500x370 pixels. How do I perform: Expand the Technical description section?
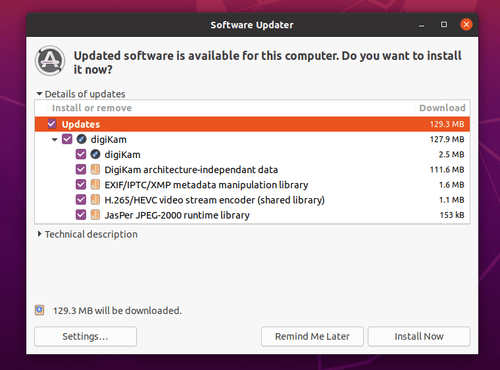click(39, 234)
